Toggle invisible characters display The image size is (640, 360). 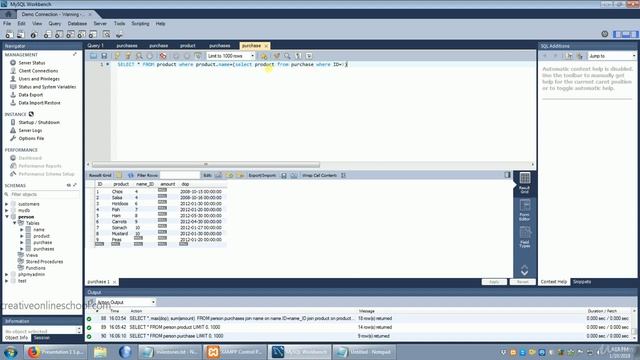(298, 56)
